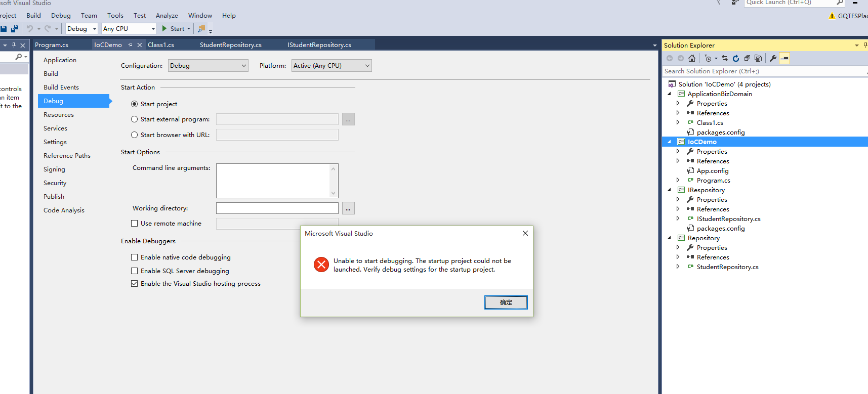Screen dimensions: 868x394
Task: Click the Collapse All icon in Solution Explorer
Action: [747, 58]
